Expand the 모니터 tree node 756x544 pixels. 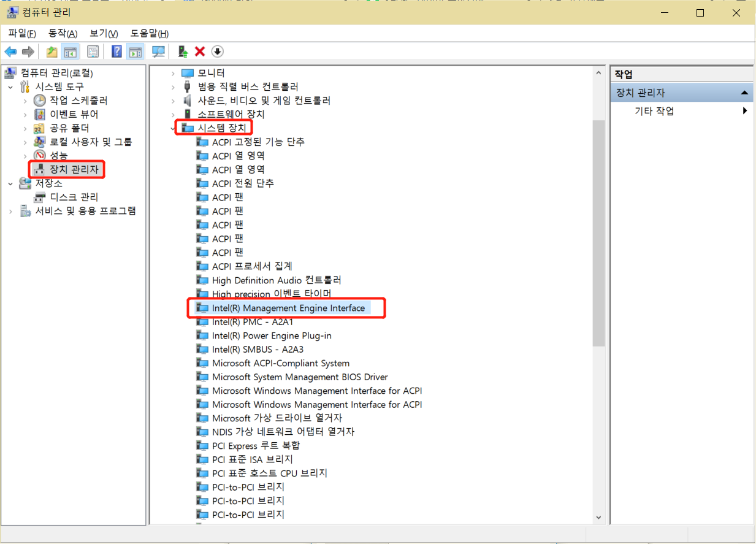(174, 72)
